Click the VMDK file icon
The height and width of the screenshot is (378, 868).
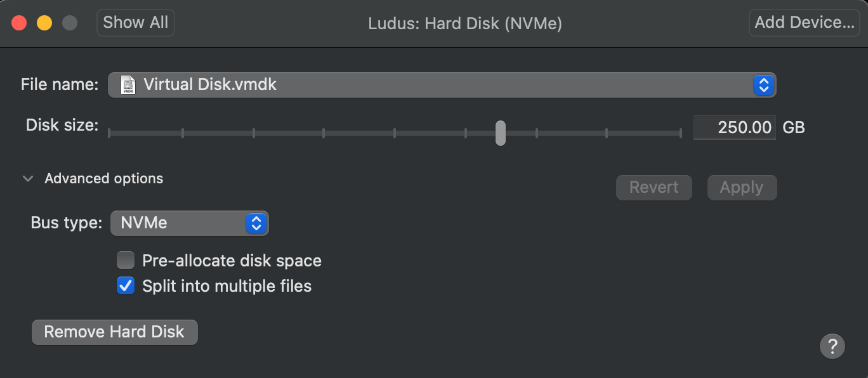point(129,85)
